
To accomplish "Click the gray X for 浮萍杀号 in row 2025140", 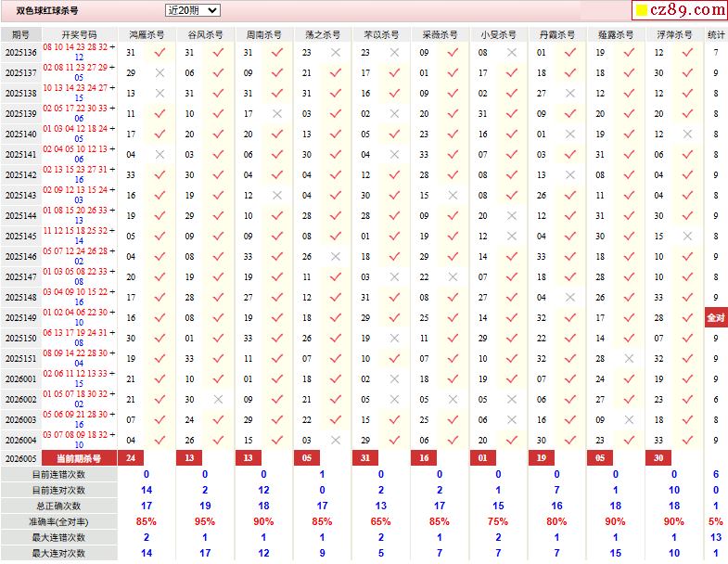I will 687,135.
